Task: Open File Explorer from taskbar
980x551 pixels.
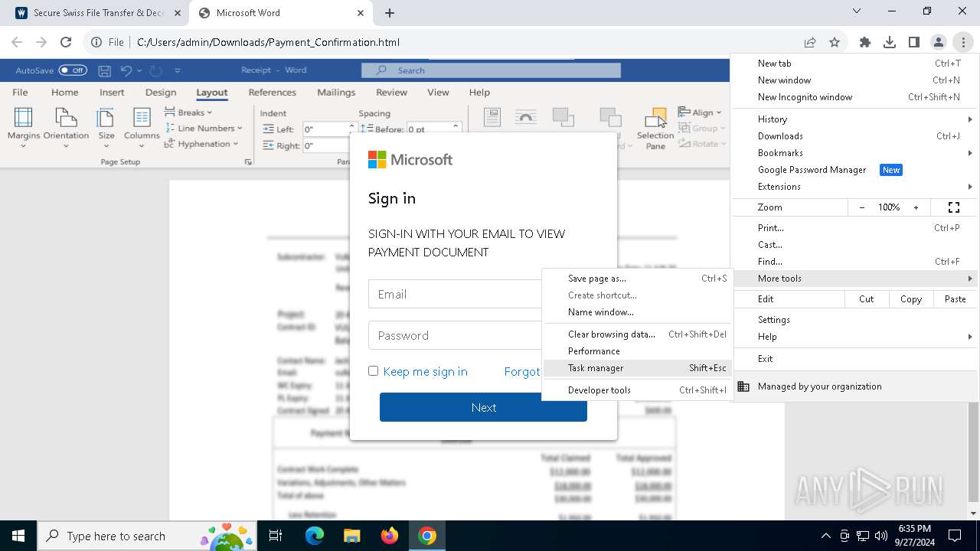Action: click(x=351, y=536)
